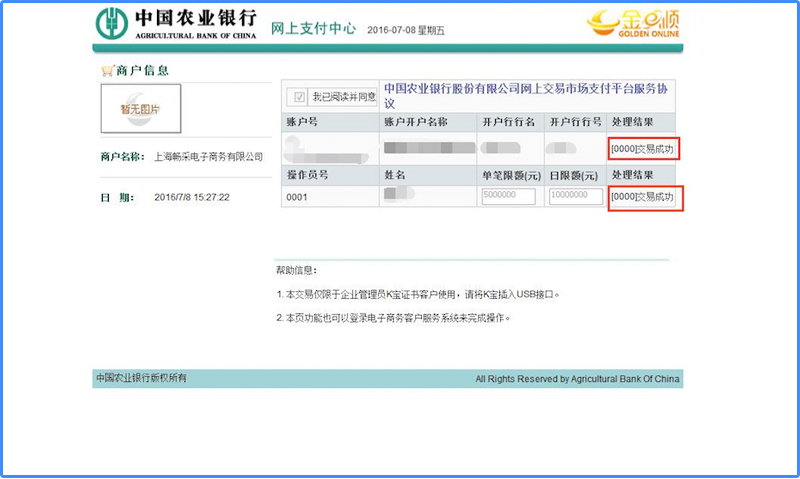800x479 pixels.
Task: Click the shopping cart icon beside 商户信息
Action: (x=107, y=71)
